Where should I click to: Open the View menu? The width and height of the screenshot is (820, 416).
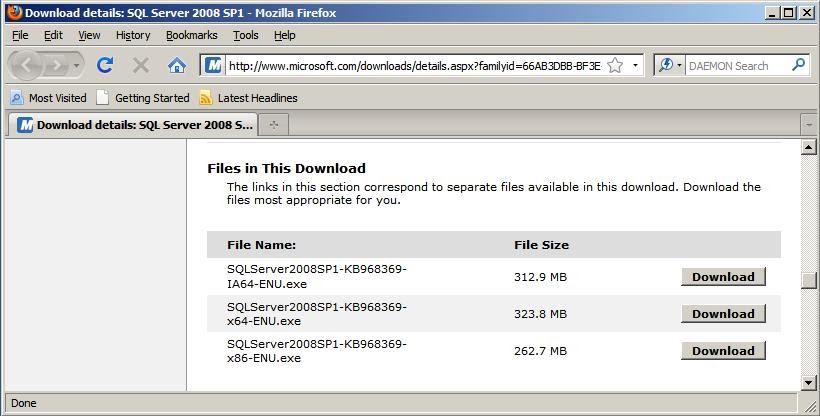pos(89,35)
